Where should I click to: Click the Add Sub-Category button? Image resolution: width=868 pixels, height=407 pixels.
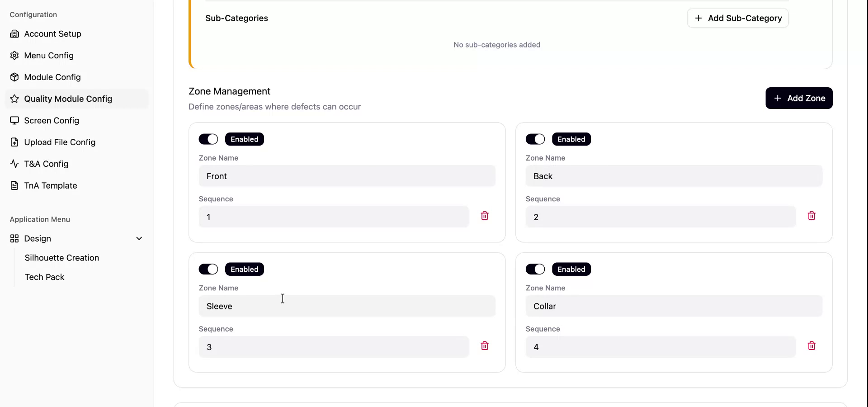coord(737,18)
